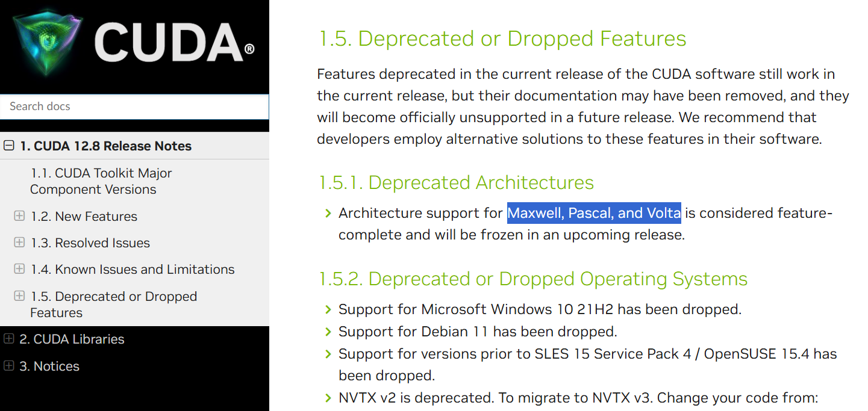Expand 1.5 Deprecated or Dropped Features toggle

[19, 296]
